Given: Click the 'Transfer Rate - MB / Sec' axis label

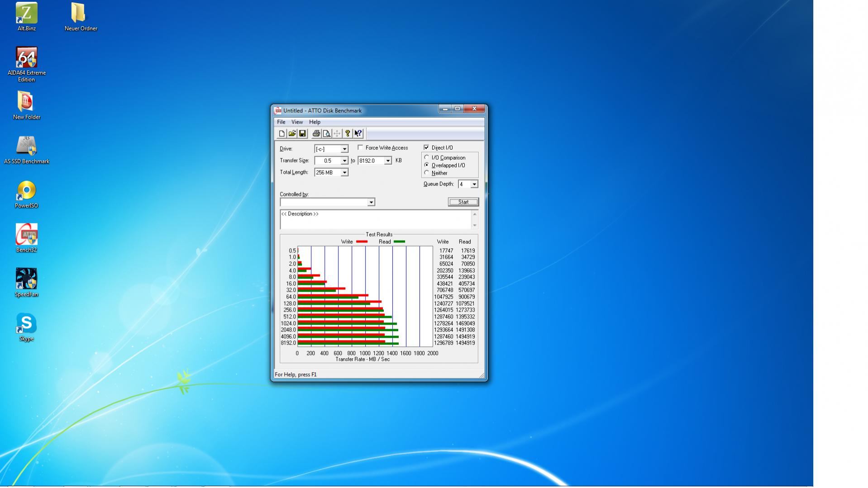Looking at the screenshot, I should (x=362, y=360).
